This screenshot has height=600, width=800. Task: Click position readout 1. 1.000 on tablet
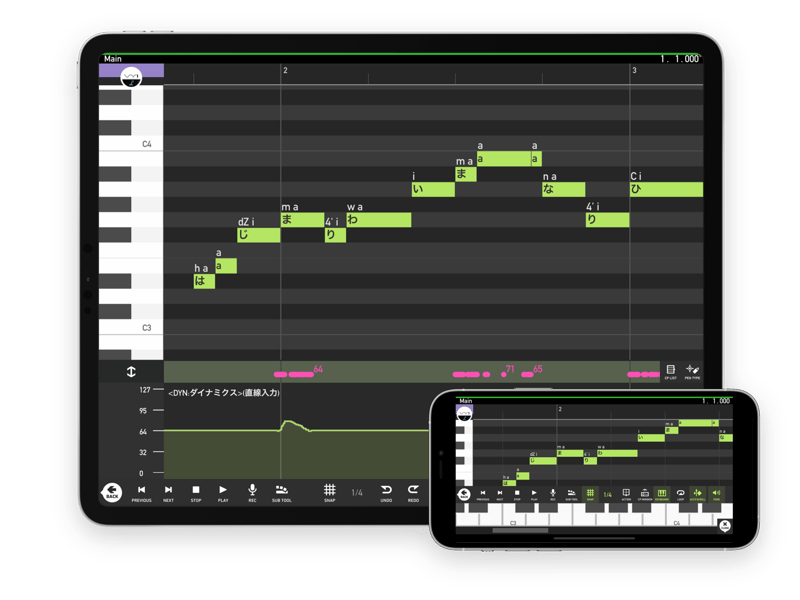click(x=679, y=59)
